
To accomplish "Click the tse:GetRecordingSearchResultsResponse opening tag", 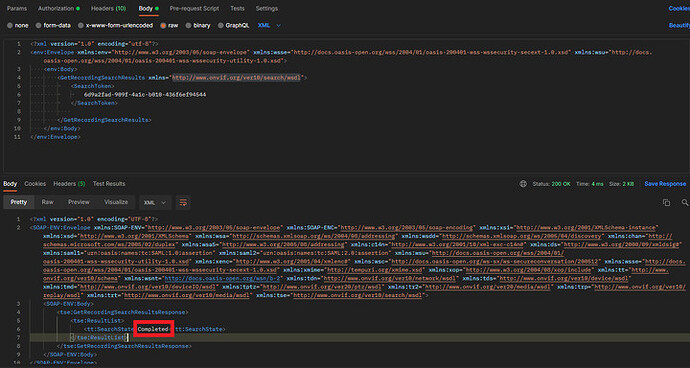I will (123, 312).
